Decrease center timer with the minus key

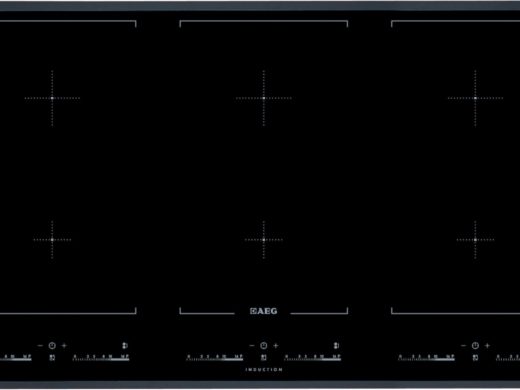pyautogui.click(x=252, y=346)
